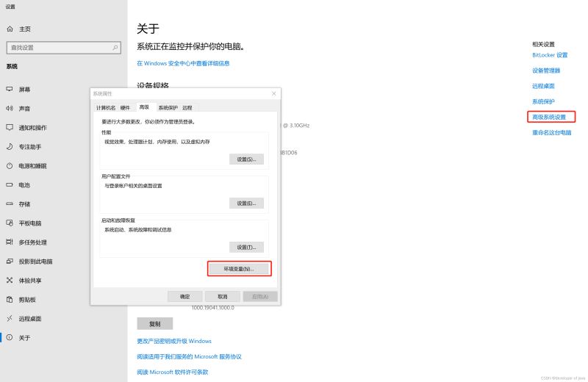Select the 电池 label in sidebar
588x382 pixels.
[x=24, y=185]
